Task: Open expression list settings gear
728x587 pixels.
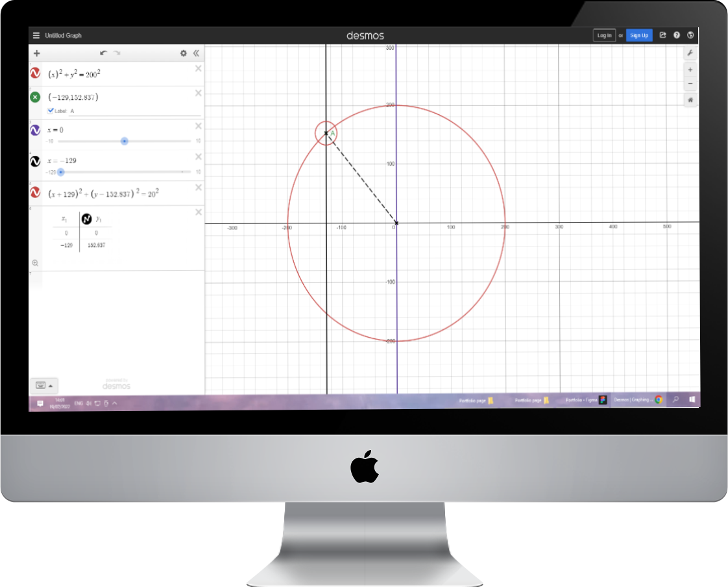Action: click(184, 53)
